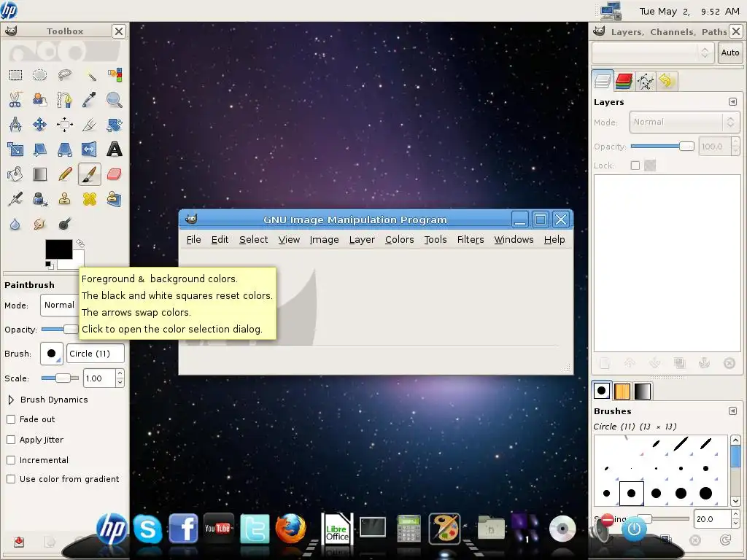The image size is (747, 560).
Task: Select the Flip tool
Action: 90,149
